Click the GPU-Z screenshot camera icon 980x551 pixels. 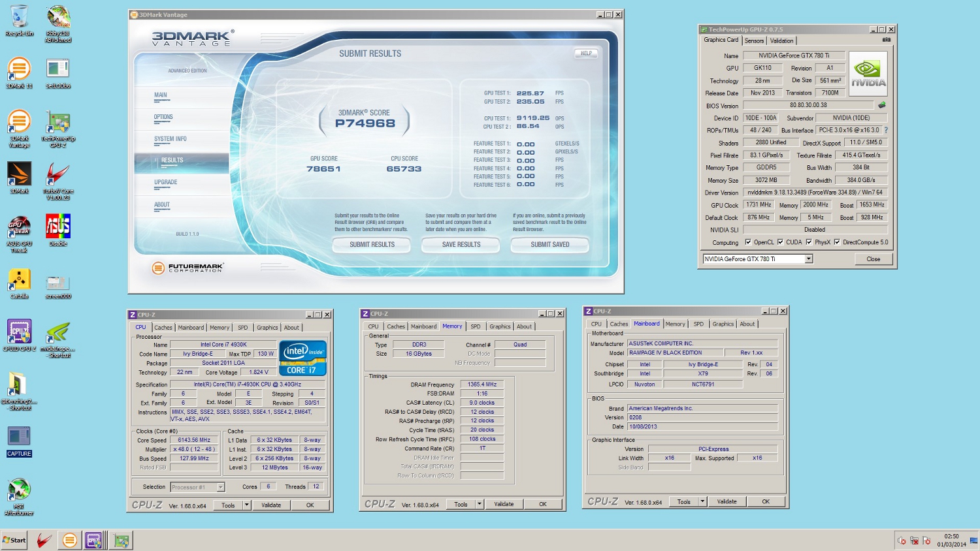(x=887, y=40)
